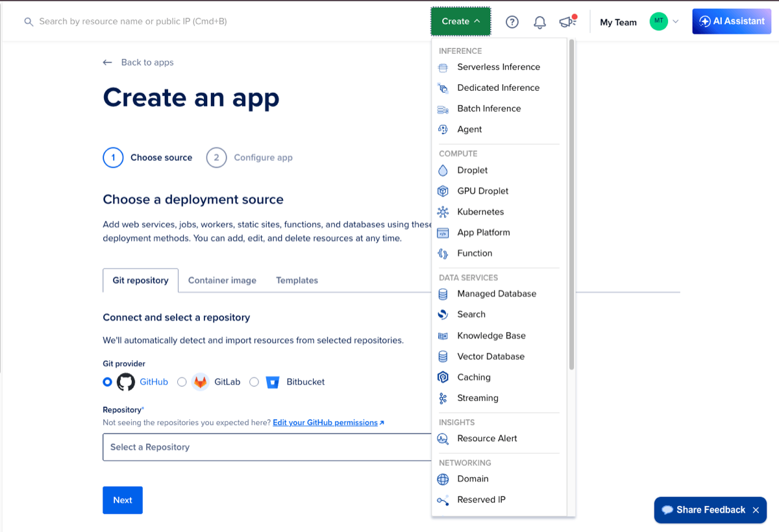Click the Resource Alert icon
779x532 pixels.
tap(443, 439)
